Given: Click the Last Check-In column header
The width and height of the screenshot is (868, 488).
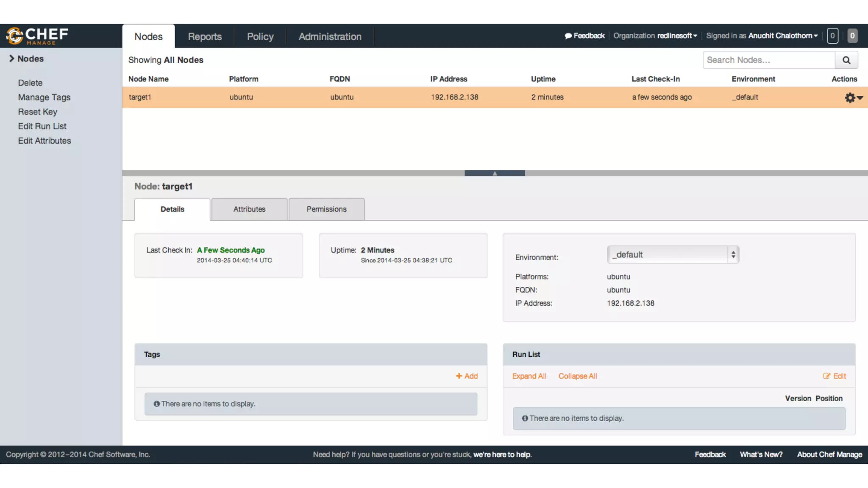Looking at the screenshot, I should (x=656, y=79).
